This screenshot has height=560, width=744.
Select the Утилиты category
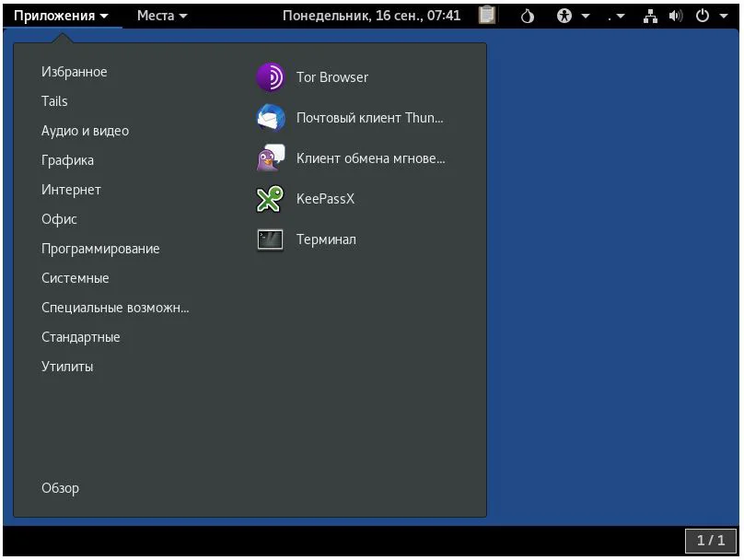[67, 367]
